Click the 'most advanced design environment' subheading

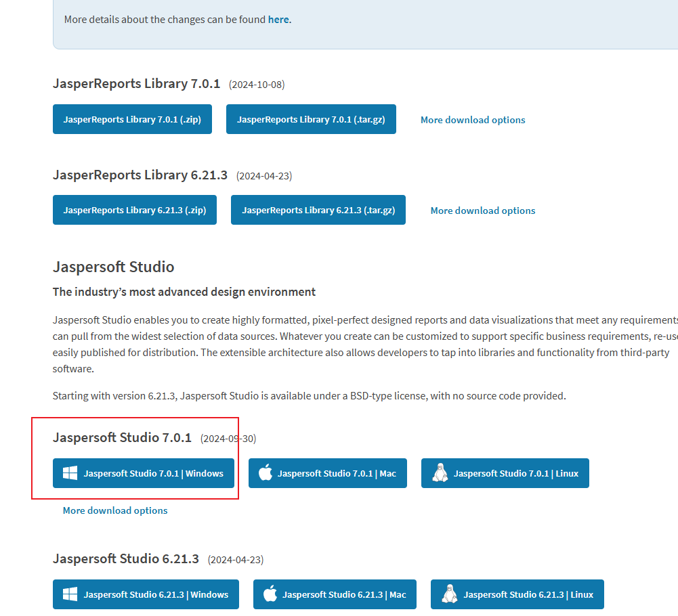pyautogui.click(x=184, y=292)
